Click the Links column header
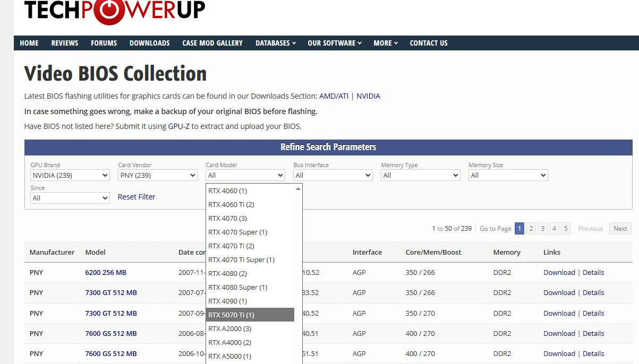 (x=552, y=253)
